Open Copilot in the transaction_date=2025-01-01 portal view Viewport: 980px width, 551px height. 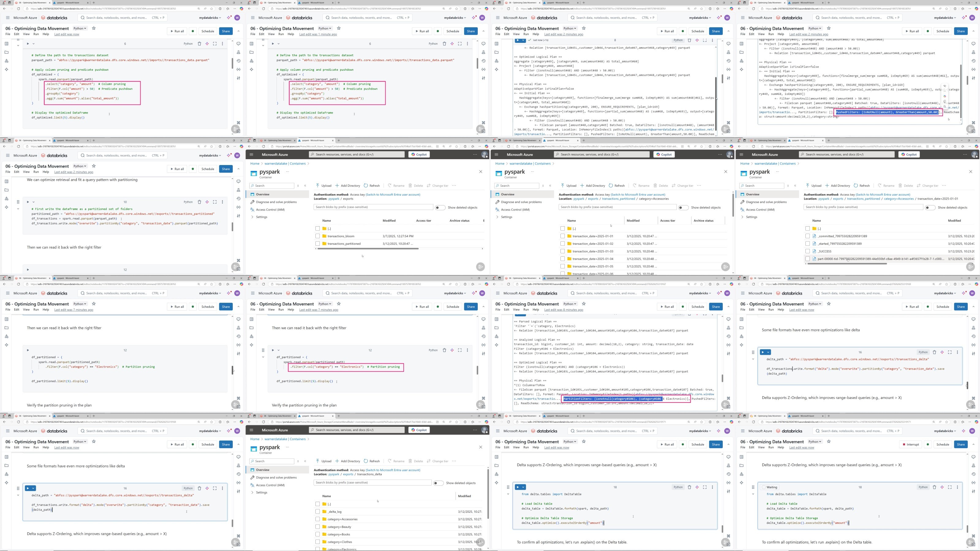click(x=909, y=154)
